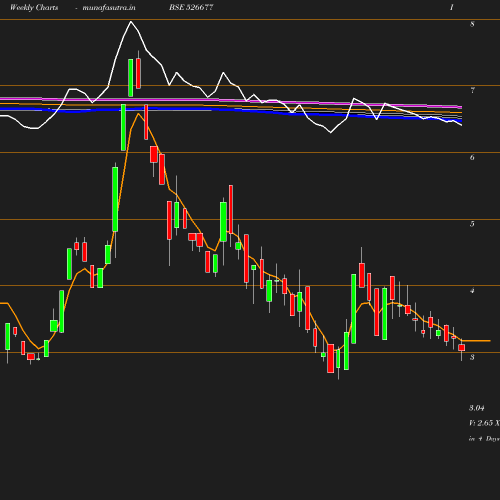Click the price axis label 3
This screenshot has width=500, height=500.
[x=472, y=357]
